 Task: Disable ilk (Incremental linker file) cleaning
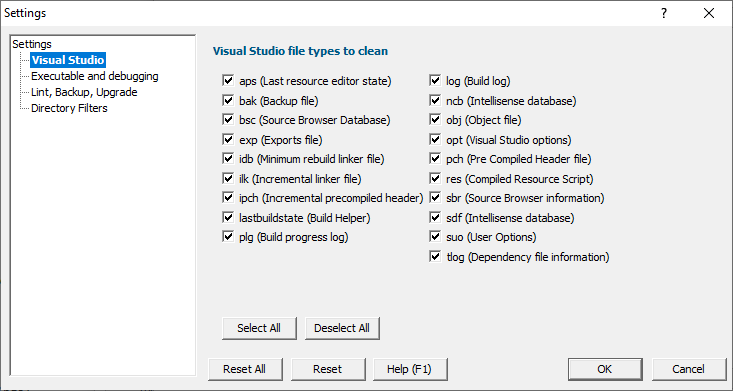228,179
